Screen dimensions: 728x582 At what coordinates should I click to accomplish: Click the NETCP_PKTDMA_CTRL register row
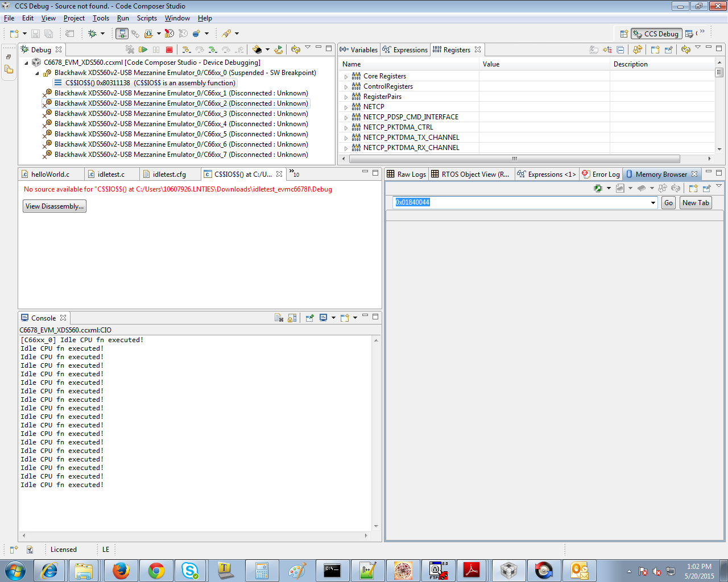(527, 127)
